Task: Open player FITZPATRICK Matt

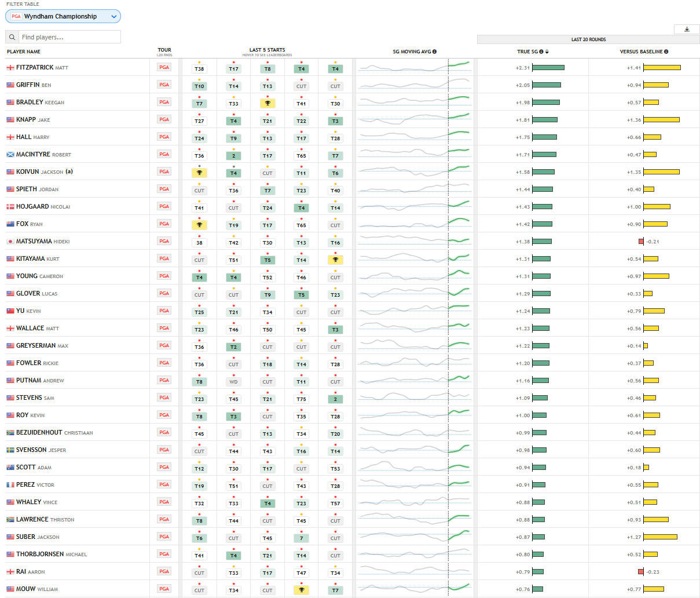Action: (42, 68)
